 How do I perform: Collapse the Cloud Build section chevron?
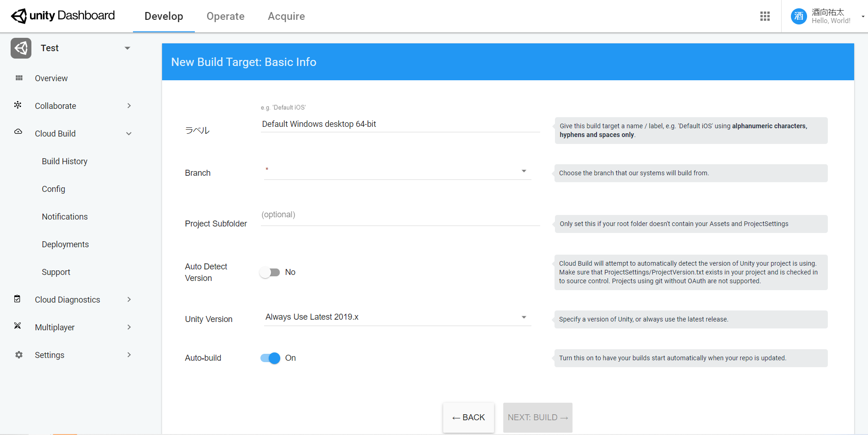tap(129, 134)
